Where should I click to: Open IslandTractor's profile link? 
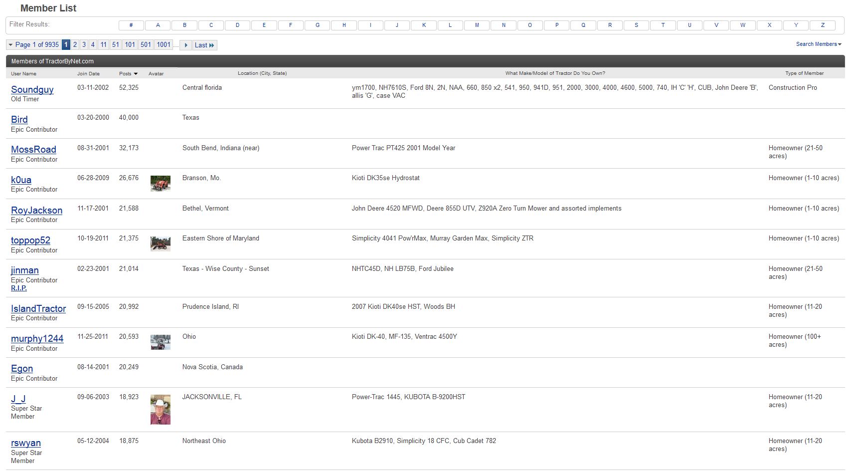38,309
